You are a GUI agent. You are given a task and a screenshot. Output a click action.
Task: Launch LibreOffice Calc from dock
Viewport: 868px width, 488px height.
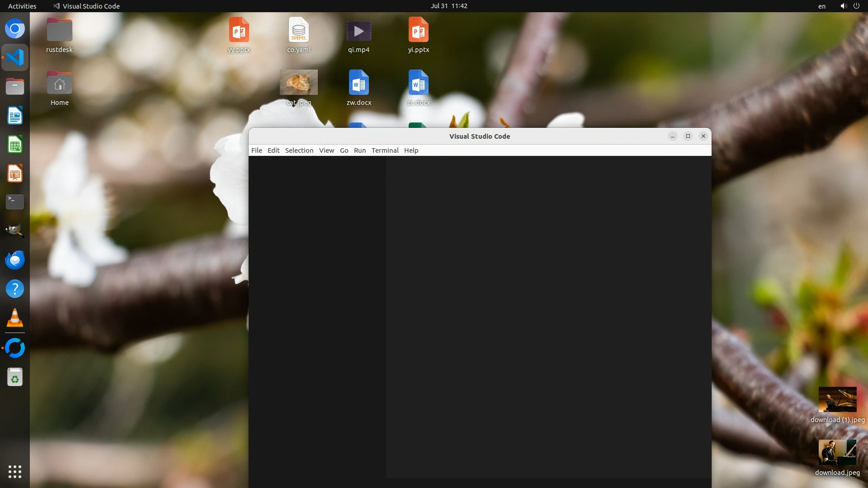pos(15,145)
